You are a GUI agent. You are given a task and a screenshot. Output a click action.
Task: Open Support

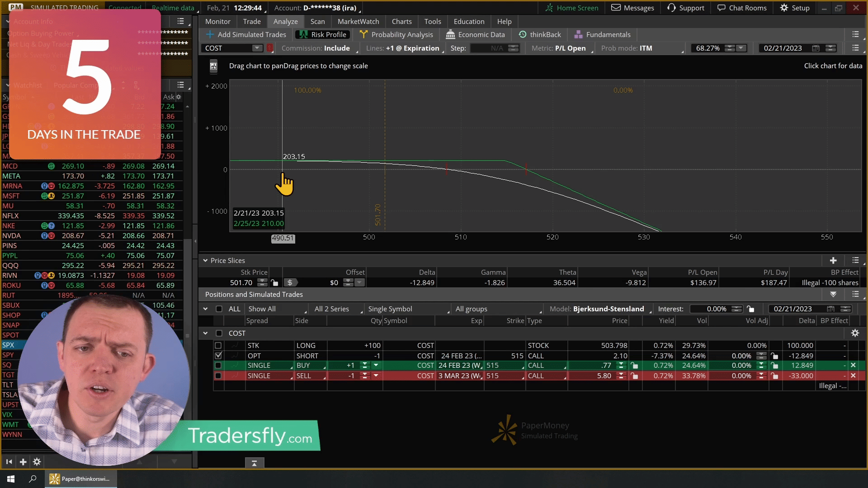coord(685,8)
